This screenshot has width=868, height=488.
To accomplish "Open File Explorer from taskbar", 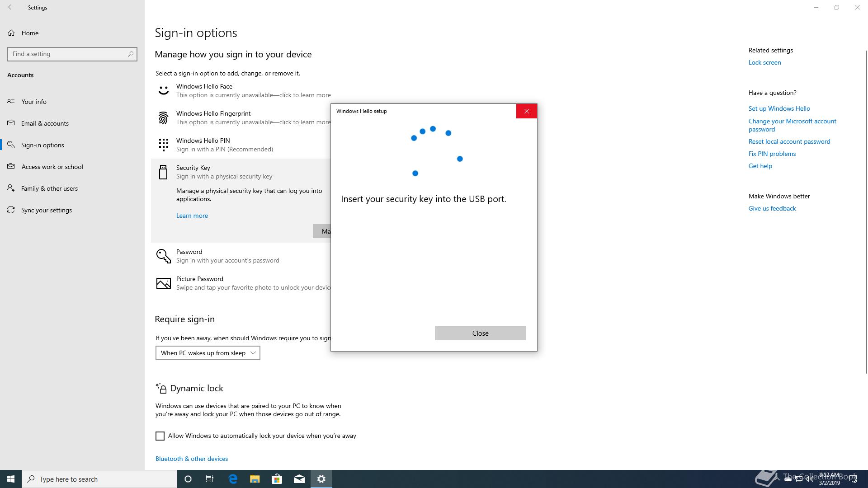I will [255, 479].
